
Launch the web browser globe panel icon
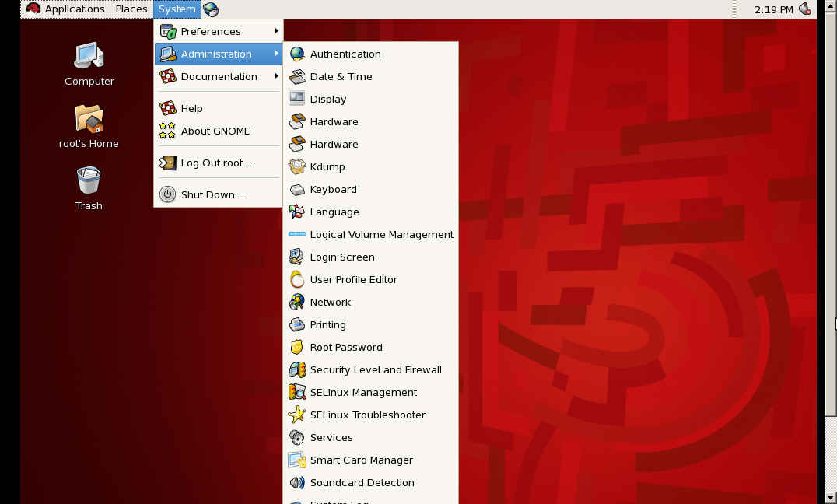pos(211,9)
